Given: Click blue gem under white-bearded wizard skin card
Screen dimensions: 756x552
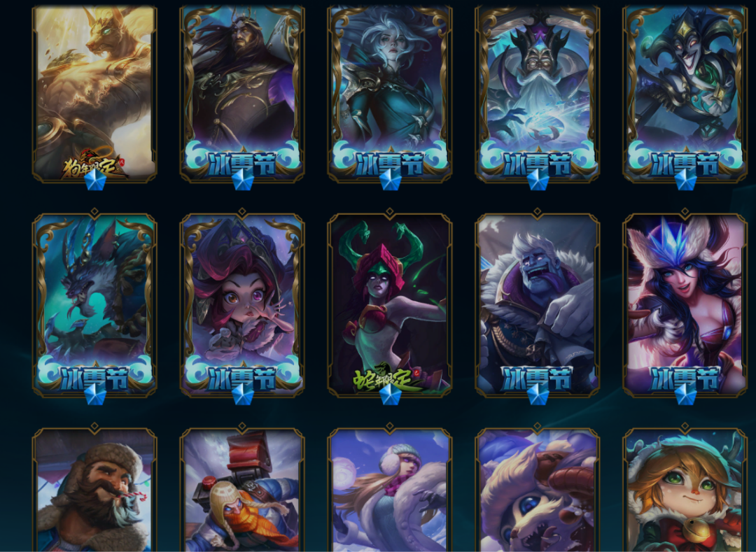Looking at the screenshot, I should click(538, 181).
